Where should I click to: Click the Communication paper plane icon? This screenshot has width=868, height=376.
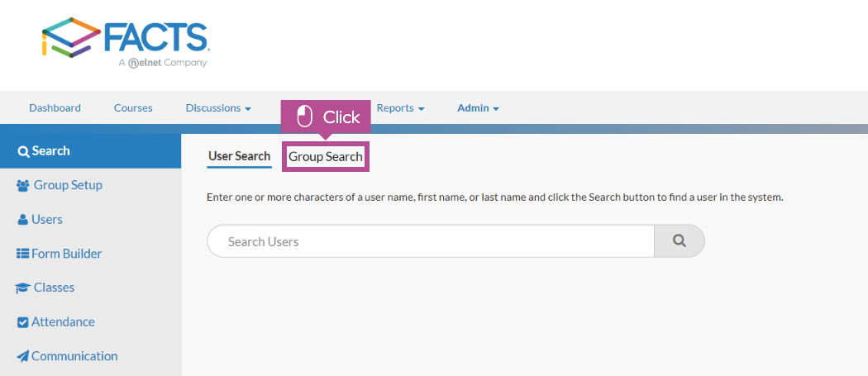22,356
